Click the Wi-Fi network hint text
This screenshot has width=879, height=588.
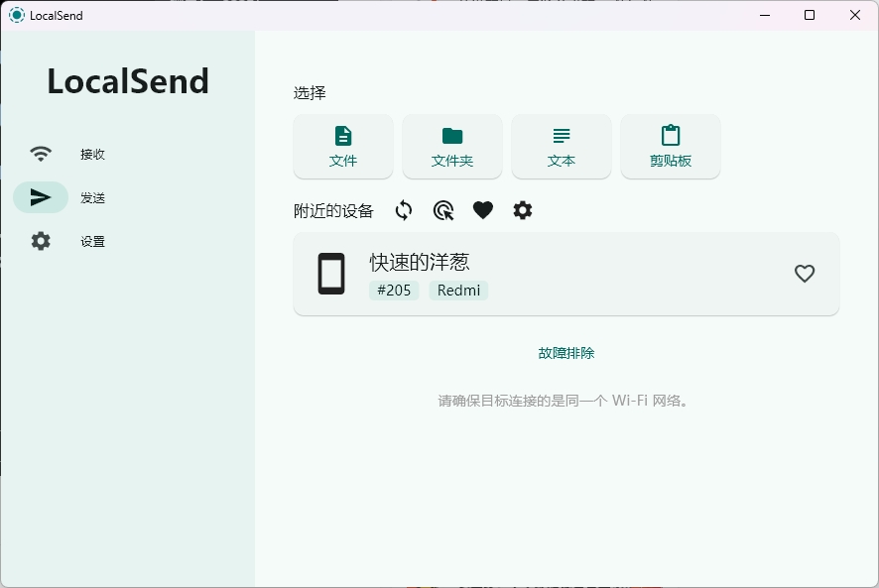click(x=564, y=401)
